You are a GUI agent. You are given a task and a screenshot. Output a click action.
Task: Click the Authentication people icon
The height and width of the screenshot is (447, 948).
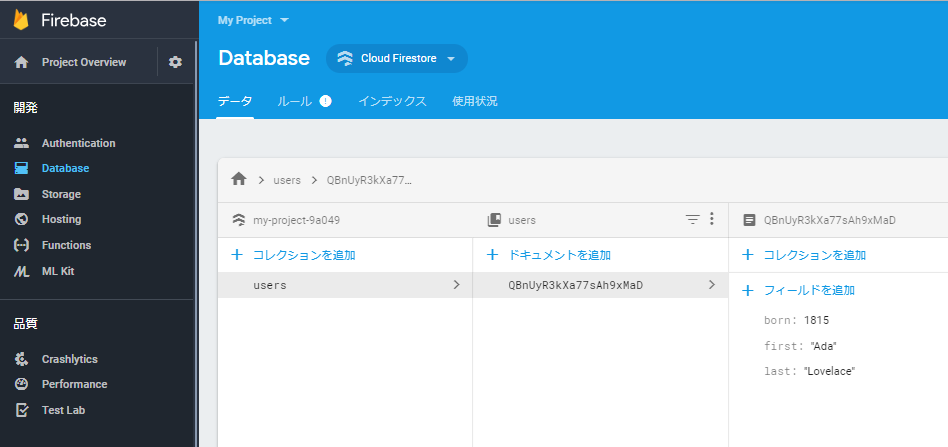(x=21, y=143)
